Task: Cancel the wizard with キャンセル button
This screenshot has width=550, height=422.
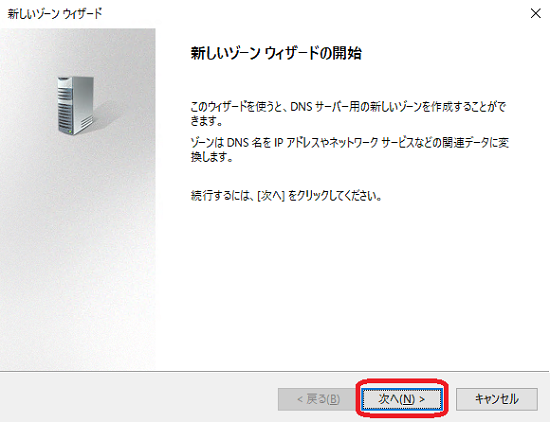Action: [x=496, y=399]
